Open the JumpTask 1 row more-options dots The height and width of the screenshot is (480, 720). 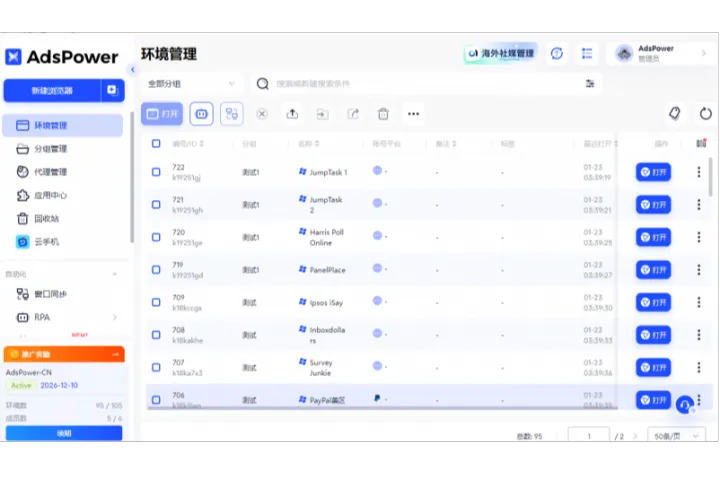point(699,172)
